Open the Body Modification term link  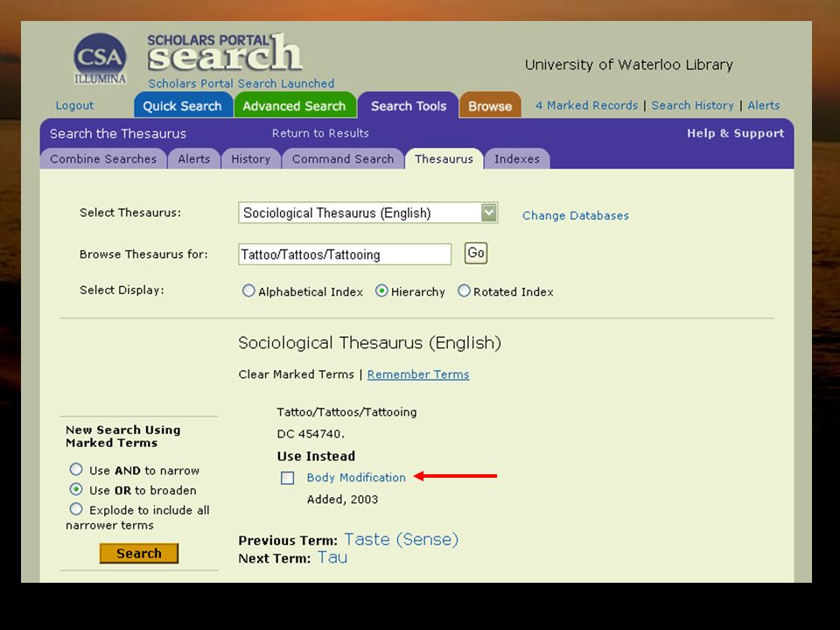tap(356, 478)
